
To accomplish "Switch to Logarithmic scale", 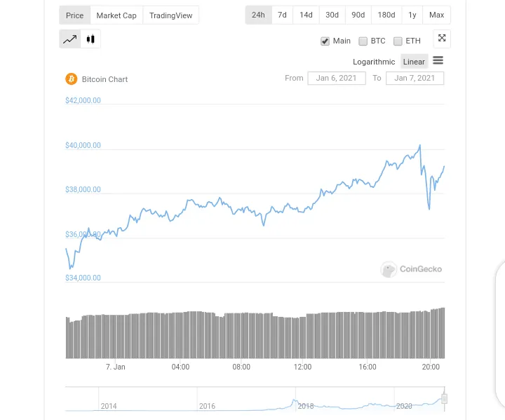I will (374, 62).
